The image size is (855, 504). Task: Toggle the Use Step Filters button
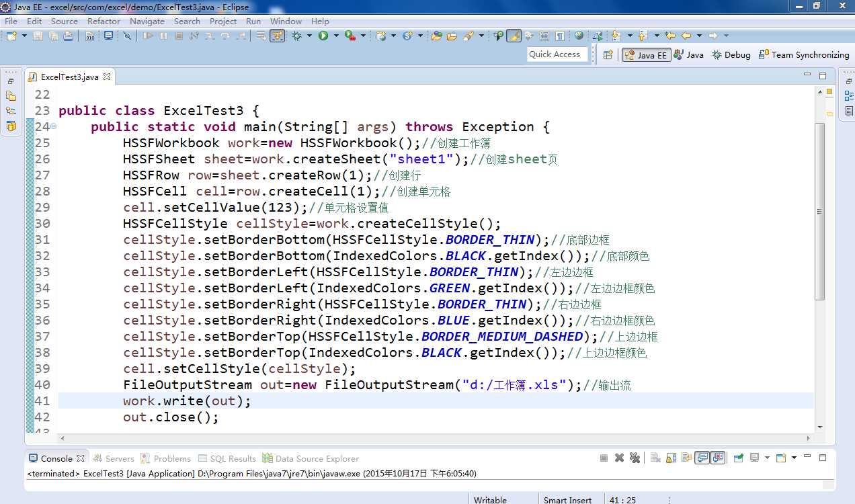277,36
